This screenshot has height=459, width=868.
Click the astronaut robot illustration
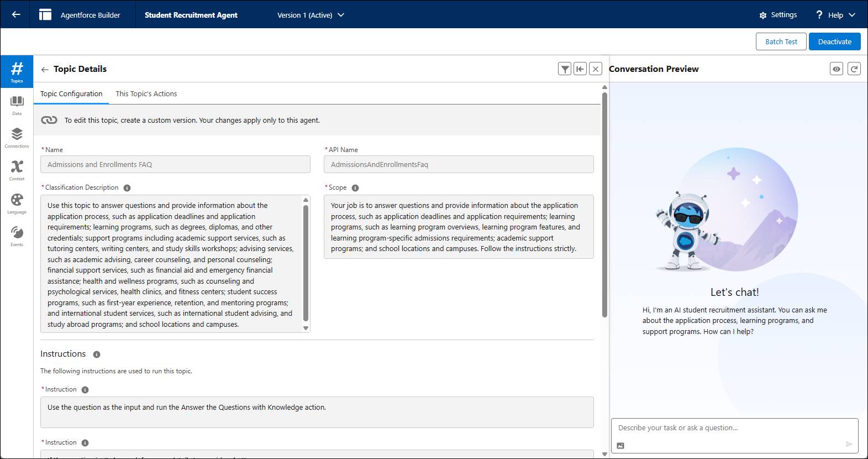click(688, 231)
